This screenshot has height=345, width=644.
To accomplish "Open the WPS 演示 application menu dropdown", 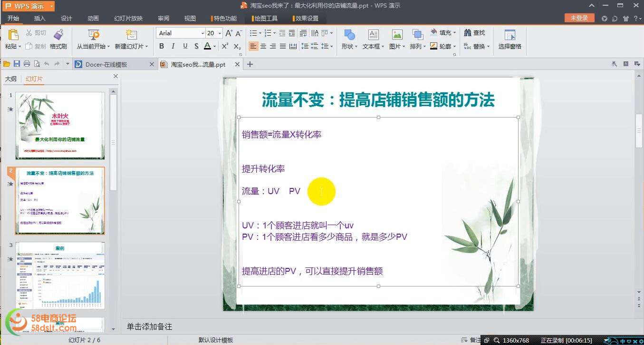I will coord(51,6).
